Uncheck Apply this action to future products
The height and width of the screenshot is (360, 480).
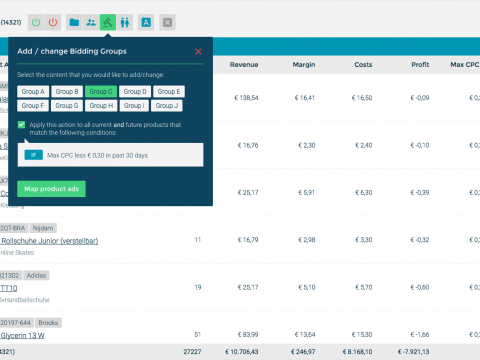21,125
